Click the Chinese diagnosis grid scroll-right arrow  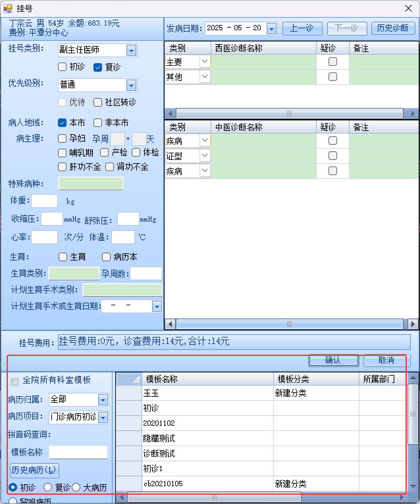coord(413,324)
